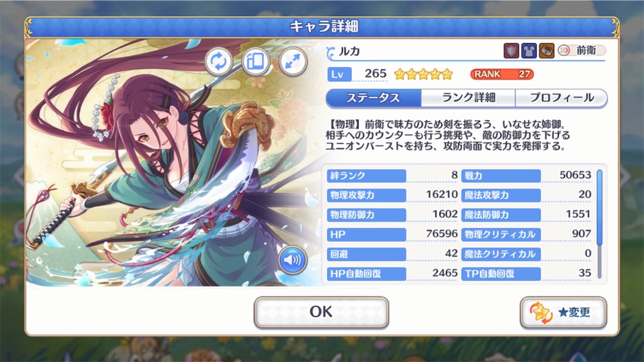644x362 pixels.
Task: Click the stats list scrollbar
Action: click(599, 224)
